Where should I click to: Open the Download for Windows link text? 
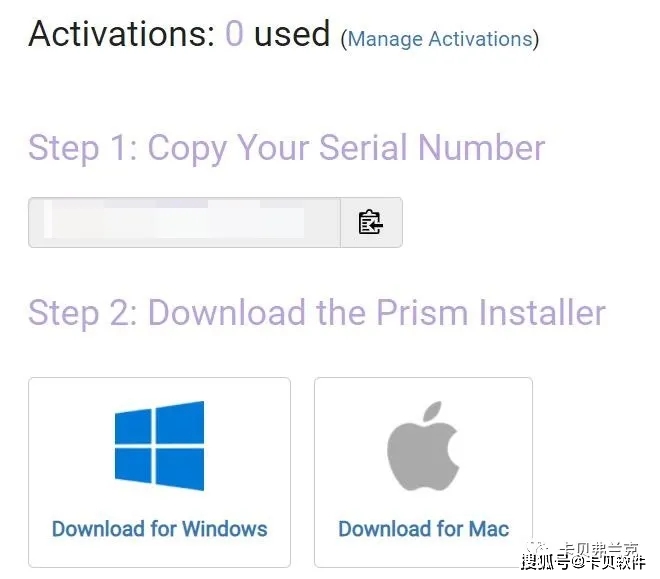click(160, 529)
